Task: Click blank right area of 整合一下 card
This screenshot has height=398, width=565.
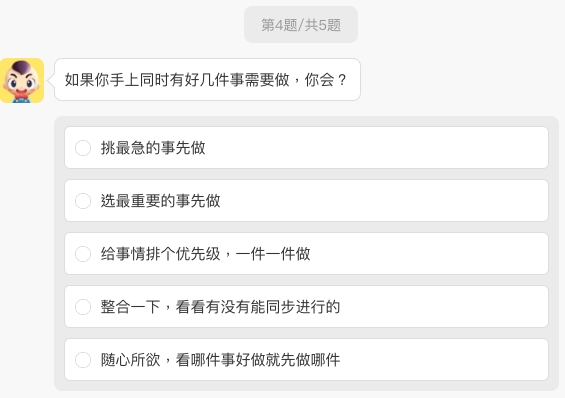Action: 445,307
